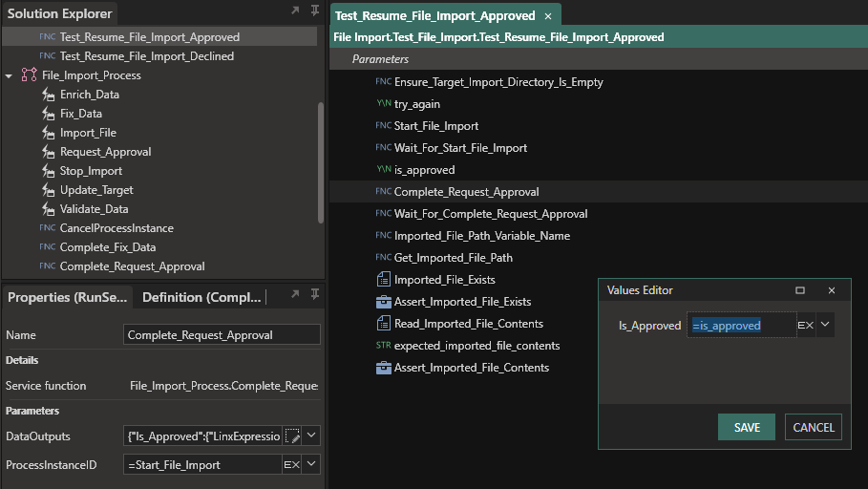The width and height of the screenshot is (868, 489).
Task: Select Complete_Request_Approval in Solution Explorer
Action: click(132, 266)
